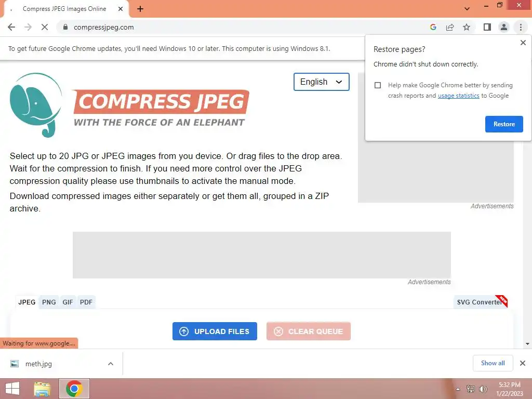Click the Chrome taskbar icon

74,389
